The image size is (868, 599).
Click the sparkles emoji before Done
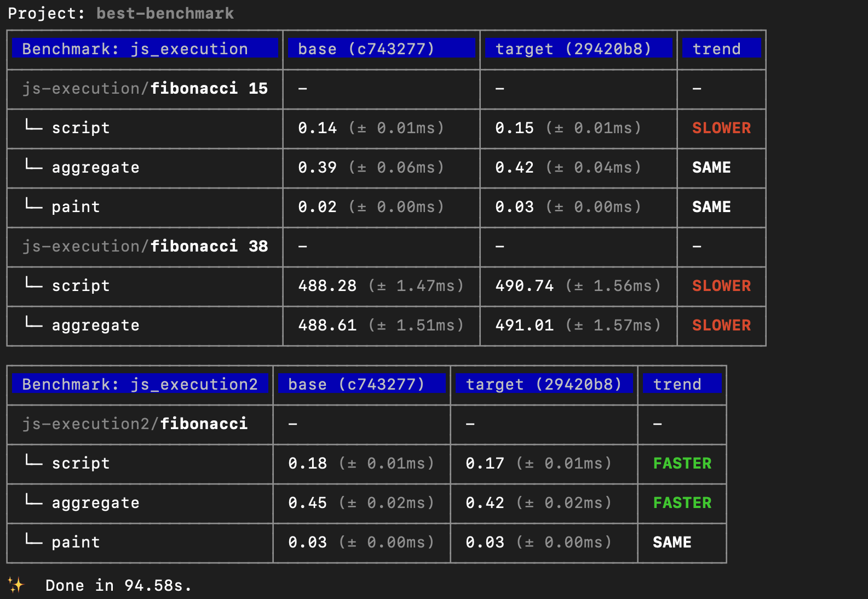click(16, 585)
